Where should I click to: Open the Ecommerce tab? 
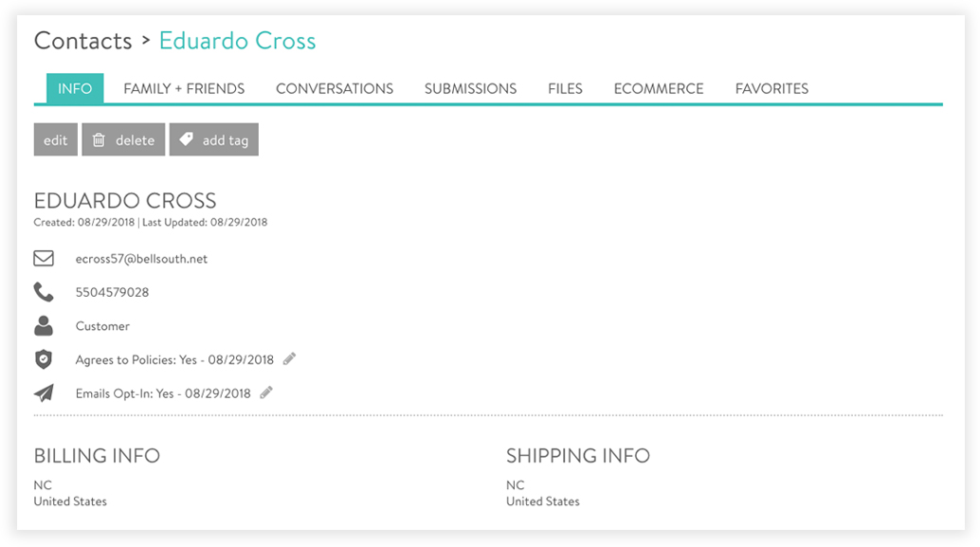tap(659, 88)
